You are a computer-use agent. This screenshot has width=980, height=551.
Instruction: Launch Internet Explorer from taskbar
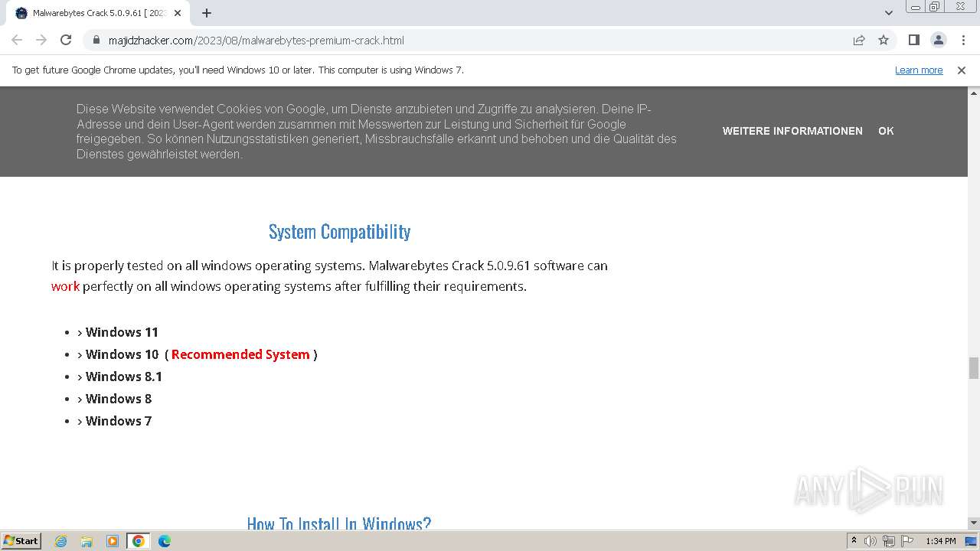point(61,541)
